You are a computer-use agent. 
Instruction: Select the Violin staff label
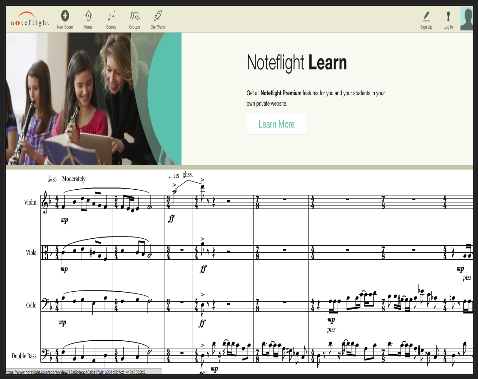click(x=30, y=202)
